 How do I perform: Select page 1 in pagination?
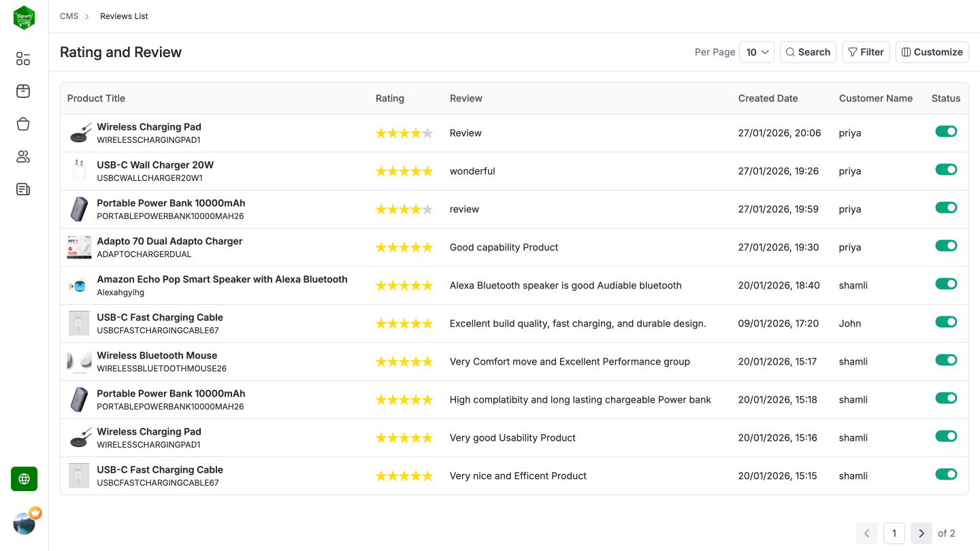click(x=894, y=533)
